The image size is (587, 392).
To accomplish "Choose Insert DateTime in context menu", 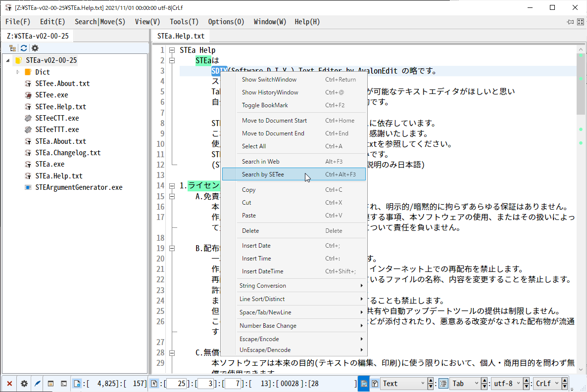I will click(x=294, y=271).
